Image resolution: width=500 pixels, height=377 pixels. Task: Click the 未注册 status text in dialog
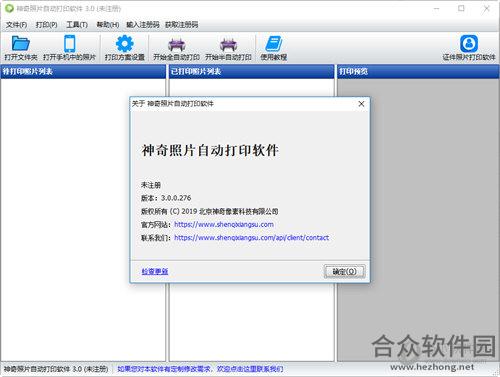tap(151, 185)
